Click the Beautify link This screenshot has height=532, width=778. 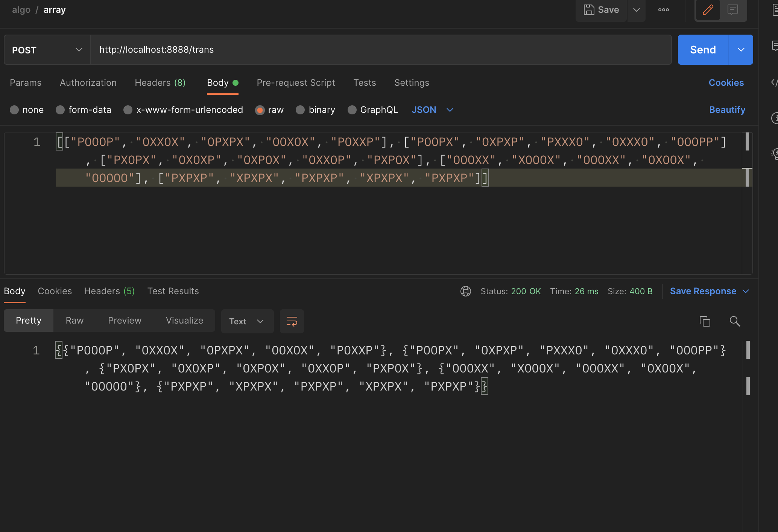click(x=727, y=110)
